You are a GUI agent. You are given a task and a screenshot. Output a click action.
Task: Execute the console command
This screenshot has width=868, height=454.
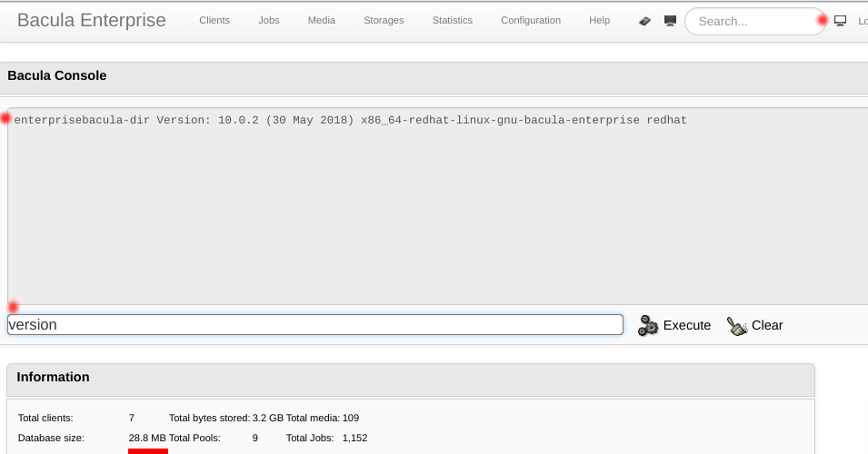pyautogui.click(x=686, y=325)
